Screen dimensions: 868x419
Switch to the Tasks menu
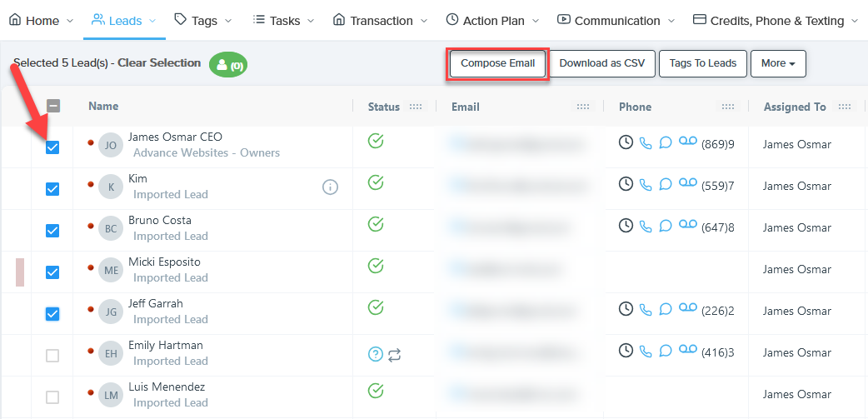[x=283, y=20]
